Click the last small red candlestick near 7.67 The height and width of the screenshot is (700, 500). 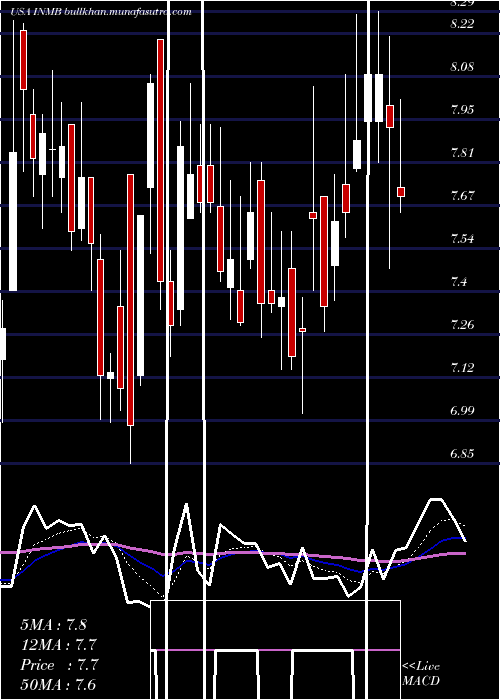(x=401, y=192)
